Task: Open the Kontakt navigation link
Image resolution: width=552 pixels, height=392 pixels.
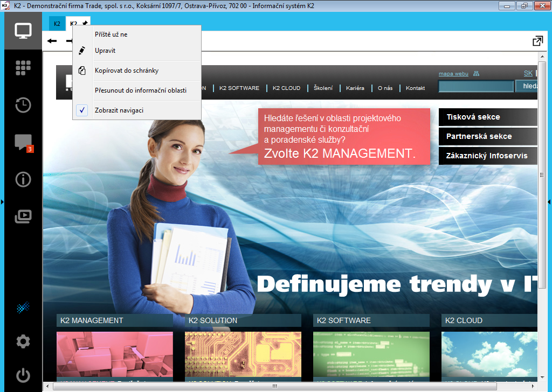Action: point(416,88)
